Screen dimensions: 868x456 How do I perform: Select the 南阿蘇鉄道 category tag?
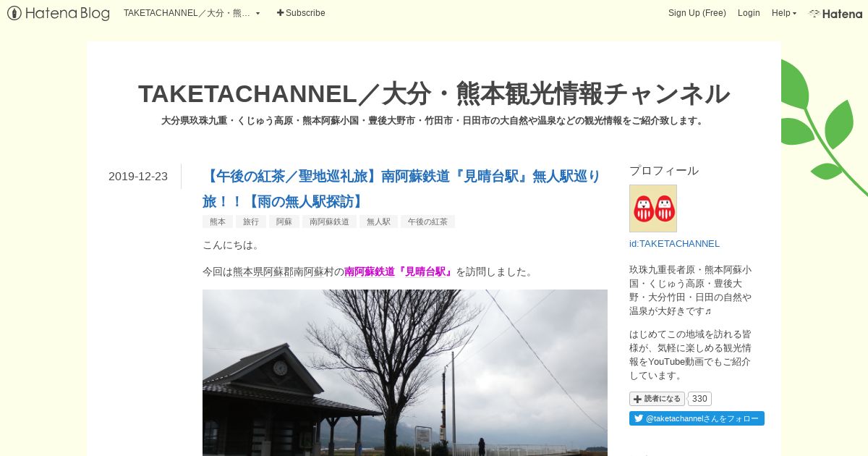(329, 221)
